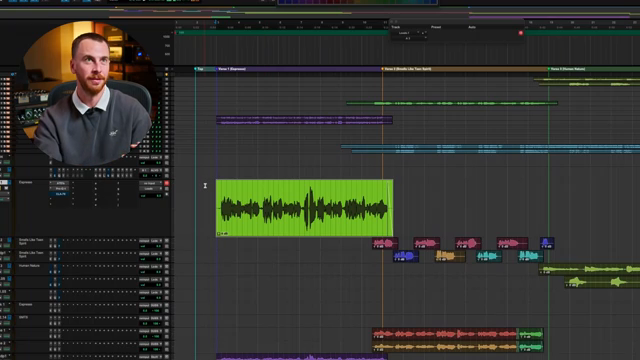Click the top icon right of SMTS's BUSS output selector
The width and height of the screenshot is (640, 360).
point(167,318)
